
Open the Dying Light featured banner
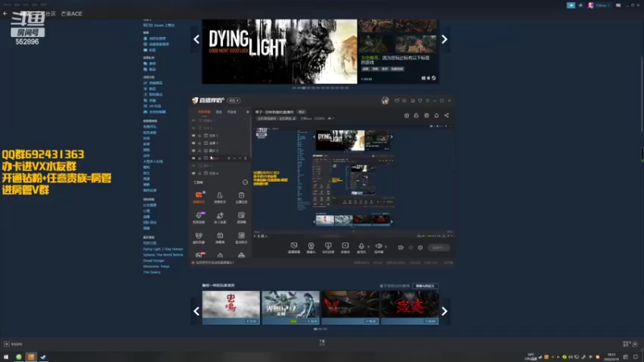click(279, 51)
